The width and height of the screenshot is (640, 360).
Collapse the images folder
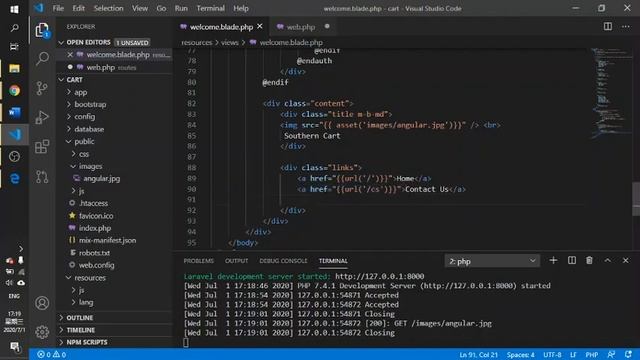91,167
